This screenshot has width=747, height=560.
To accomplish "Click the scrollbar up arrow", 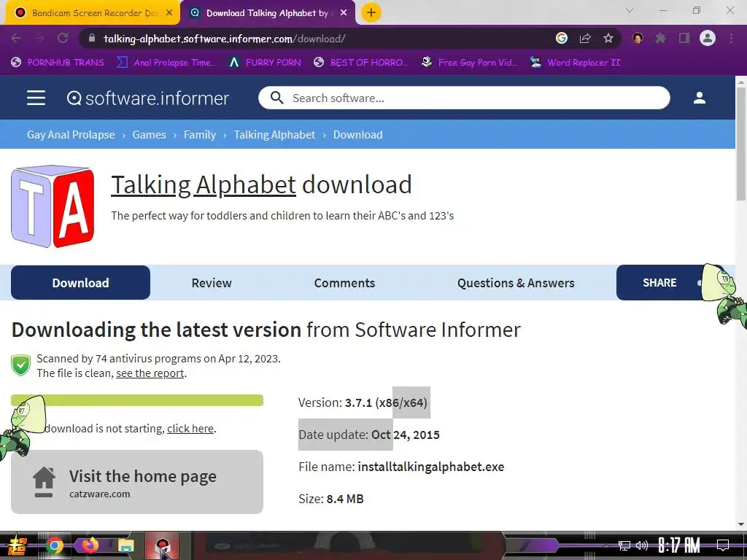I will [741, 82].
